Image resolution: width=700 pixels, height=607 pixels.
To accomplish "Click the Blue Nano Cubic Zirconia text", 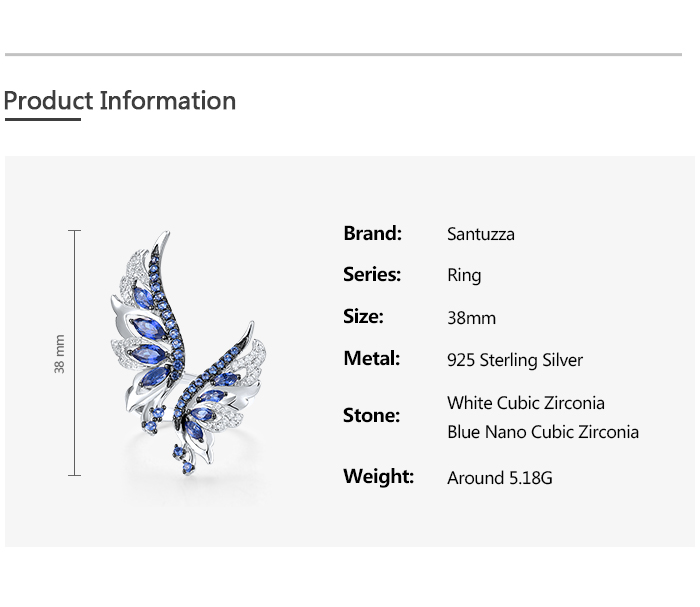I will (543, 432).
